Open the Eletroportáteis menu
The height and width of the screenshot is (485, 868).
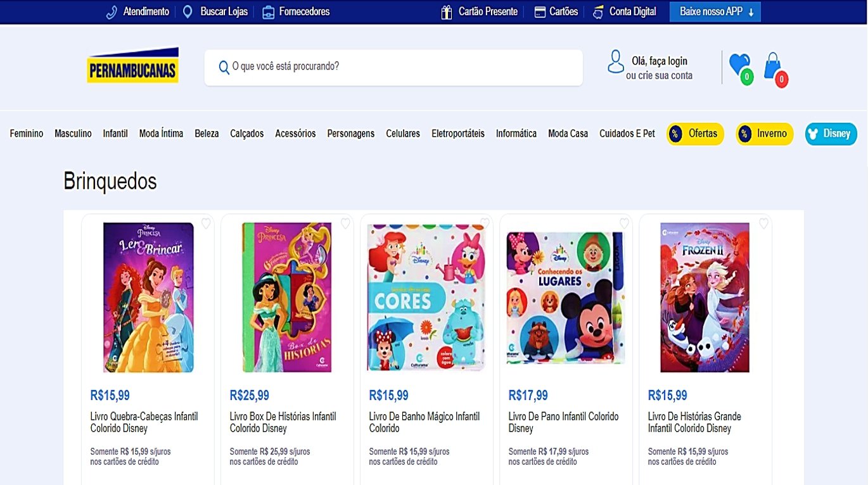point(458,134)
